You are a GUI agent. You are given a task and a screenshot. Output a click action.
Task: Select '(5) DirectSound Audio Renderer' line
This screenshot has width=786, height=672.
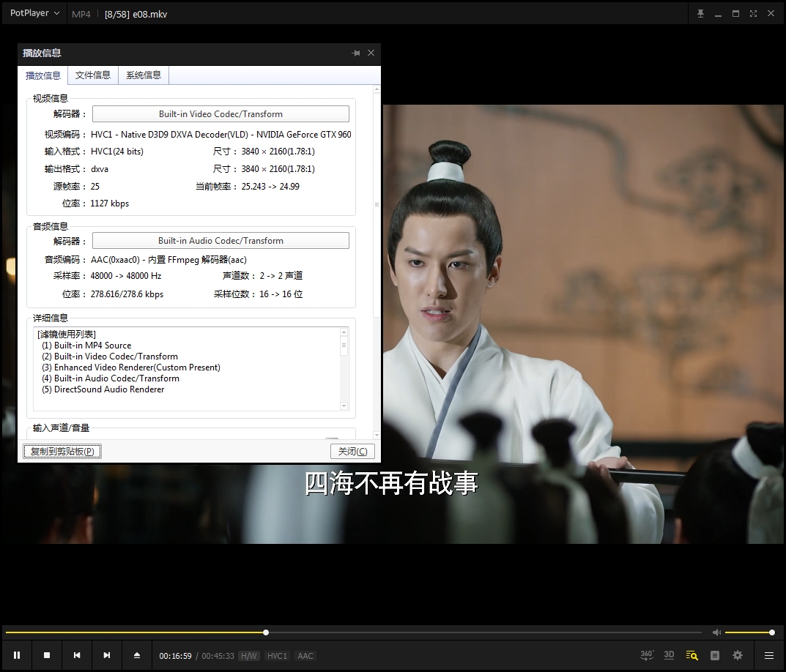[103, 389]
